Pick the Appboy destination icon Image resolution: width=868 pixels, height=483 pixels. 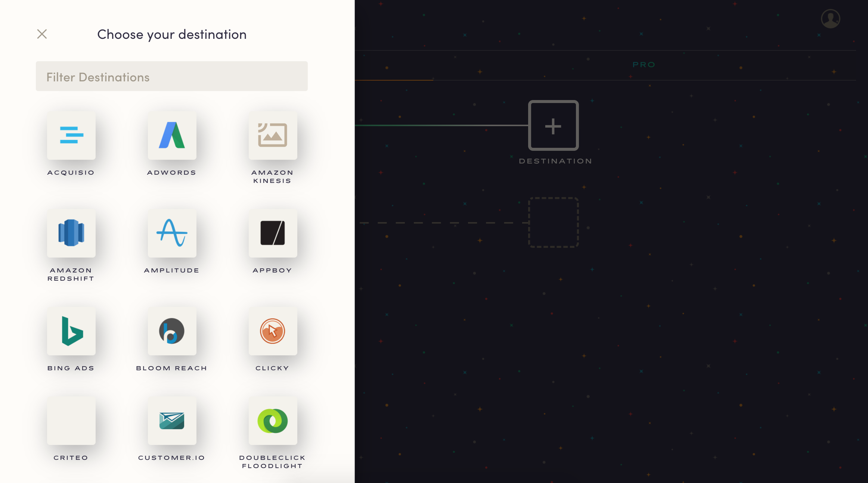(273, 233)
